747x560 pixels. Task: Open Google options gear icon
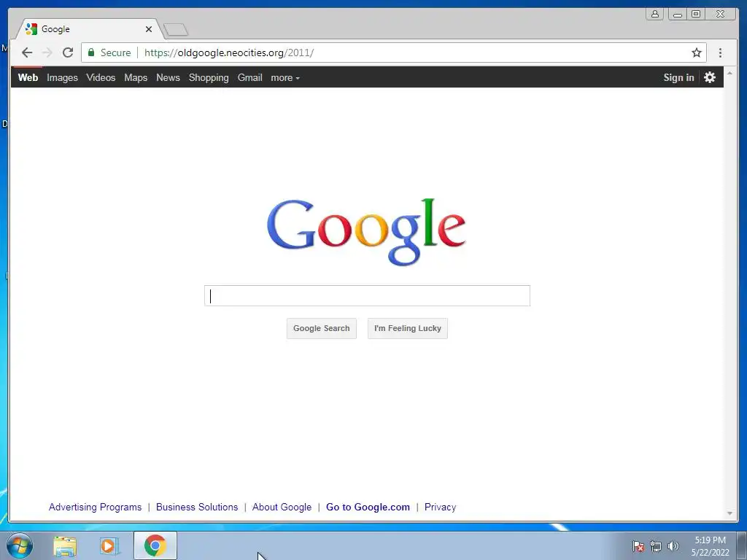[710, 77]
